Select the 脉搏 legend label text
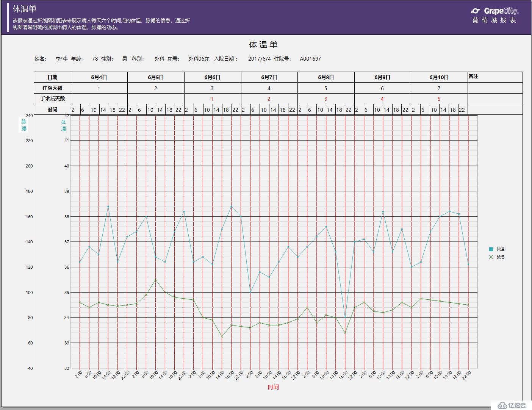This screenshot has height=410, width=532. tap(501, 257)
